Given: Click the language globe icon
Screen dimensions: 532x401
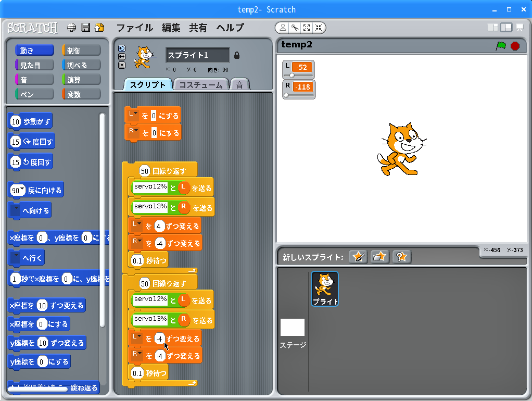Looking at the screenshot, I should tap(72, 28).
